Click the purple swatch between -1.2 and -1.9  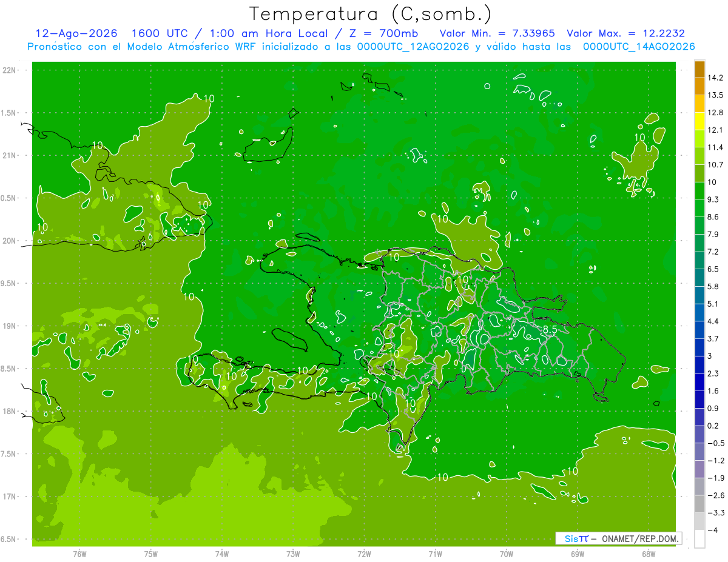699,469
